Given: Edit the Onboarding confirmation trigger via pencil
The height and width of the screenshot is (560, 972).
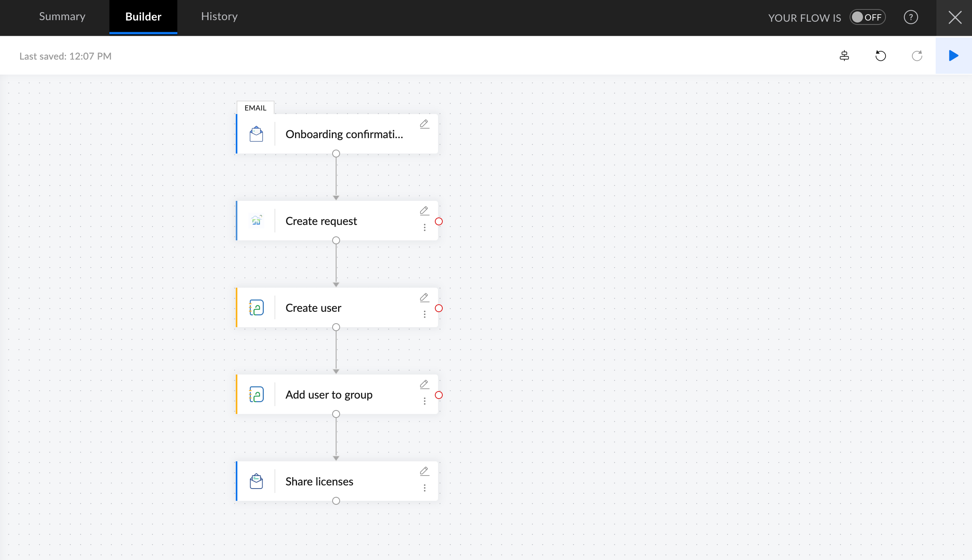Looking at the screenshot, I should (424, 124).
